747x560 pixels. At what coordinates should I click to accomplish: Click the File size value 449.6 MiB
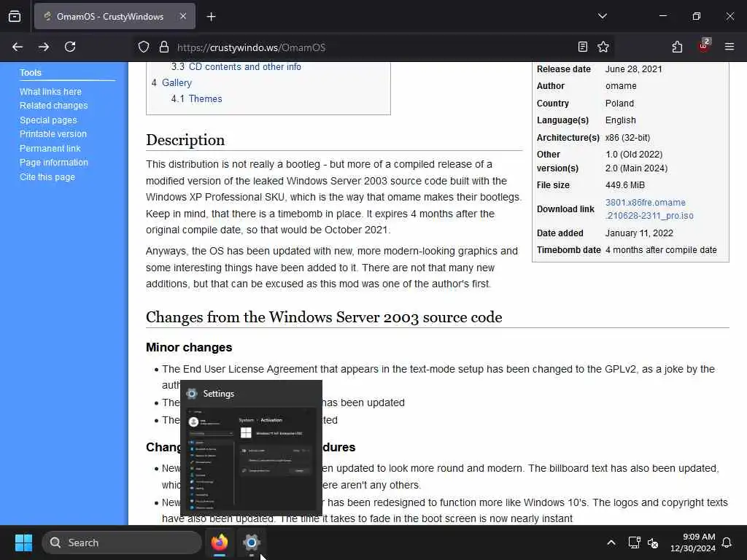(x=624, y=184)
